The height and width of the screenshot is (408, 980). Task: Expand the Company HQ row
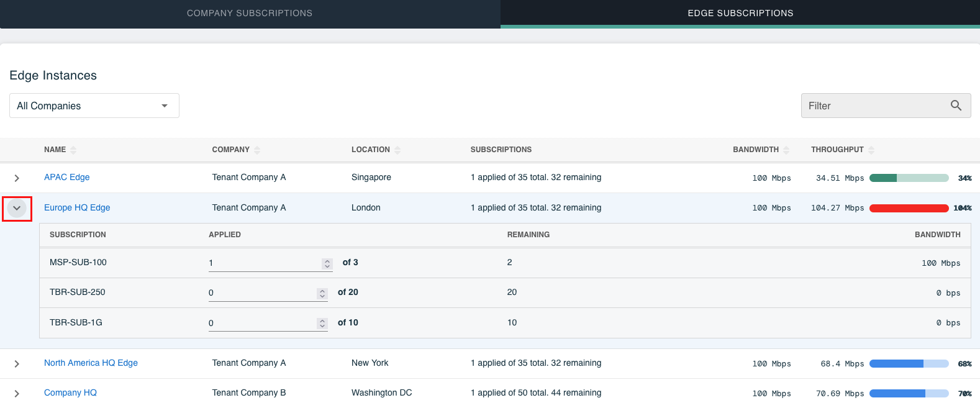pyautogui.click(x=17, y=394)
